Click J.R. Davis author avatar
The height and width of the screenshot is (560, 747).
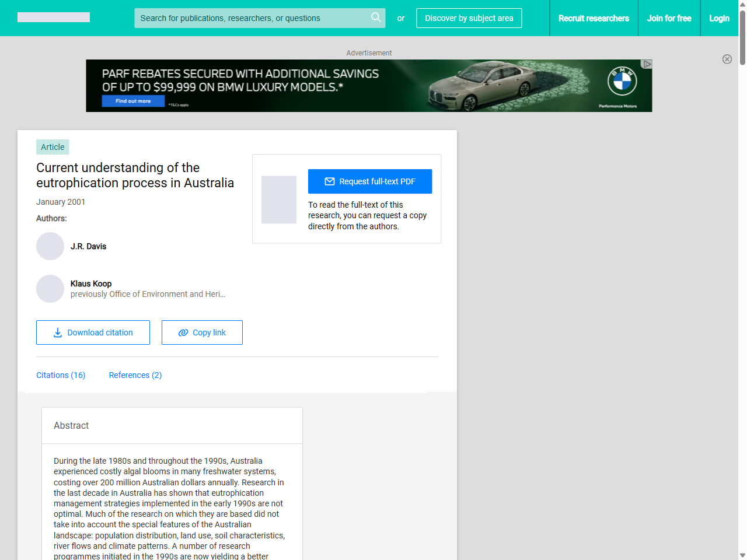pos(50,246)
